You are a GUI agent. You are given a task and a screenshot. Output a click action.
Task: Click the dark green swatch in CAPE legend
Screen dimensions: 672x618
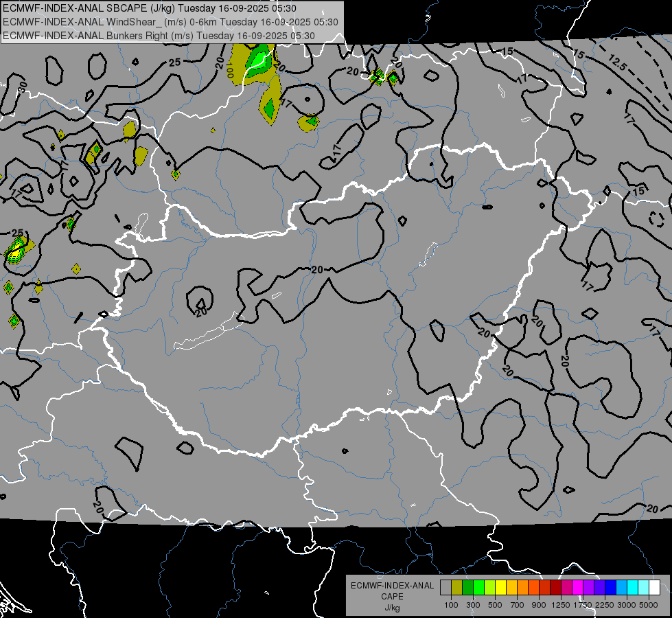point(468,588)
